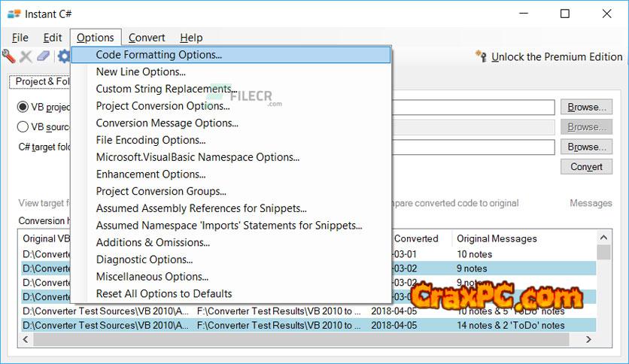Click the C# target folder input field
Screen dimensions: 629x364
tap(473, 147)
